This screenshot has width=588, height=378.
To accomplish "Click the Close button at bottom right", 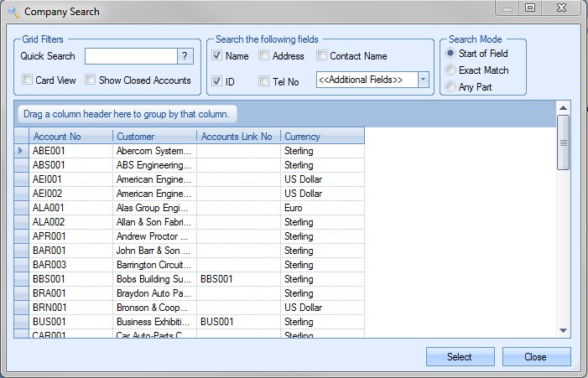I will 536,357.
